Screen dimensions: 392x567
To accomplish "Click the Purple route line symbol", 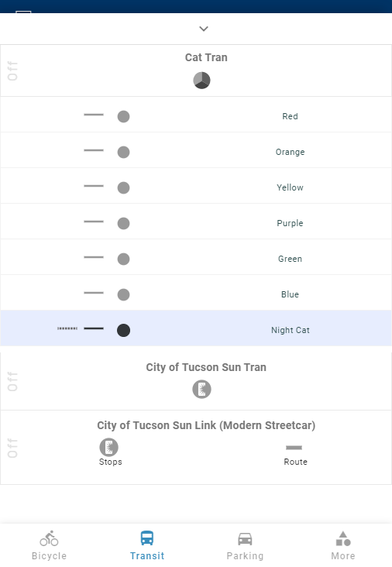I will point(94,222).
